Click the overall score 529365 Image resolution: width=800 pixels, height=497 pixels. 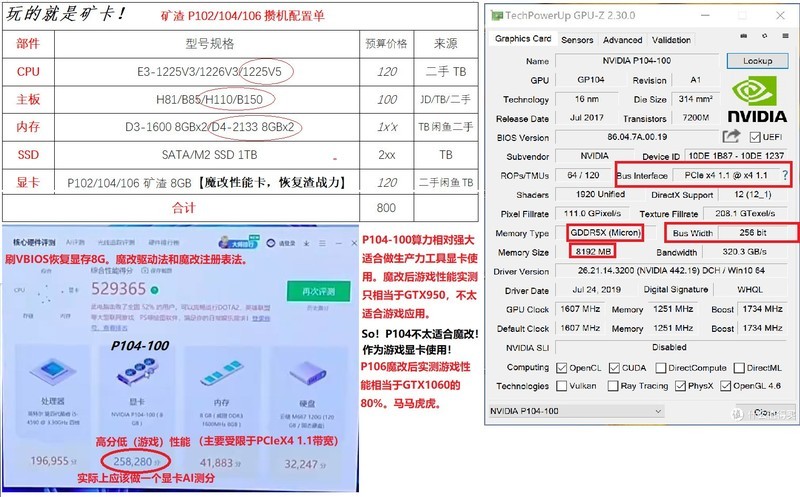coord(118,289)
